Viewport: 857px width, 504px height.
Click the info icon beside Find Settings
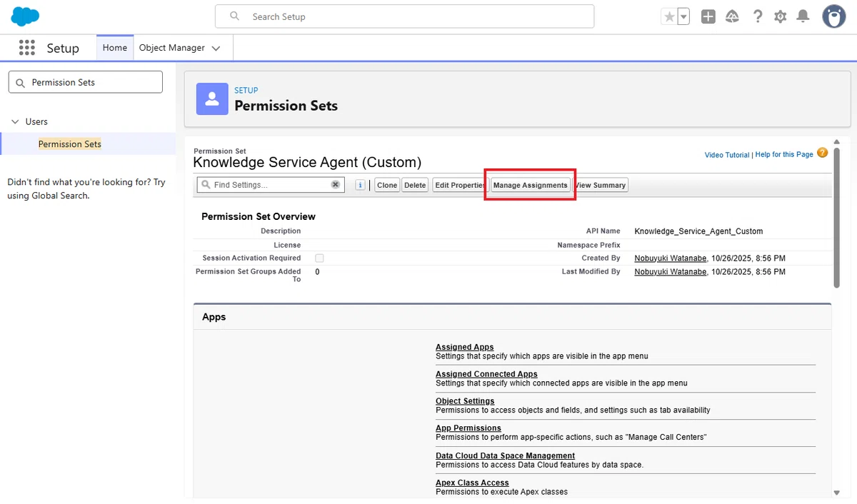(x=360, y=185)
